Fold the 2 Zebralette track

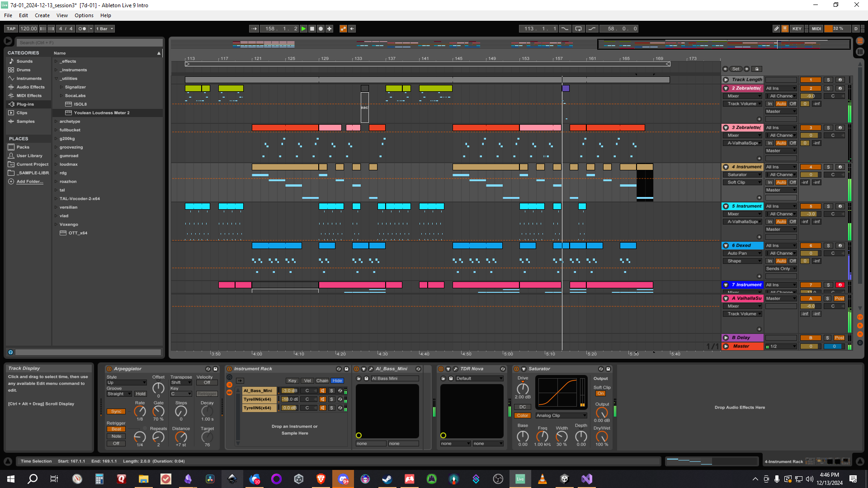click(x=726, y=89)
